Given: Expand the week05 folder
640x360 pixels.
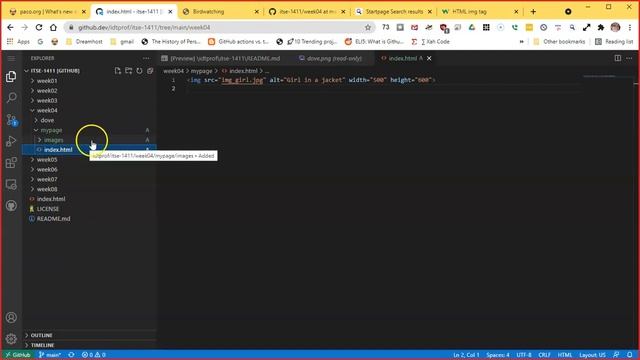Looking at the screenshot, I should [x=90, y=160].
